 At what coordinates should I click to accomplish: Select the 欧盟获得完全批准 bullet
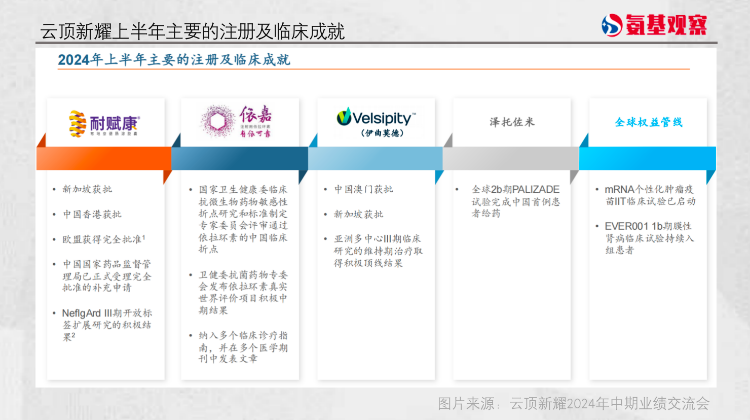[x=104, y=239]
